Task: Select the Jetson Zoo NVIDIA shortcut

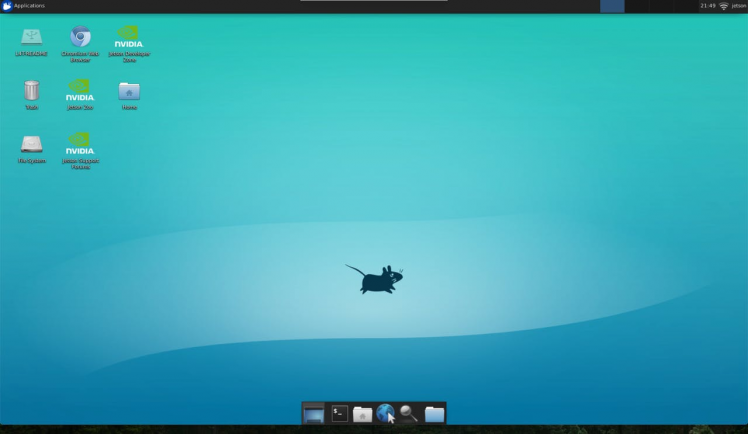Action: click(x=80, y=95)
